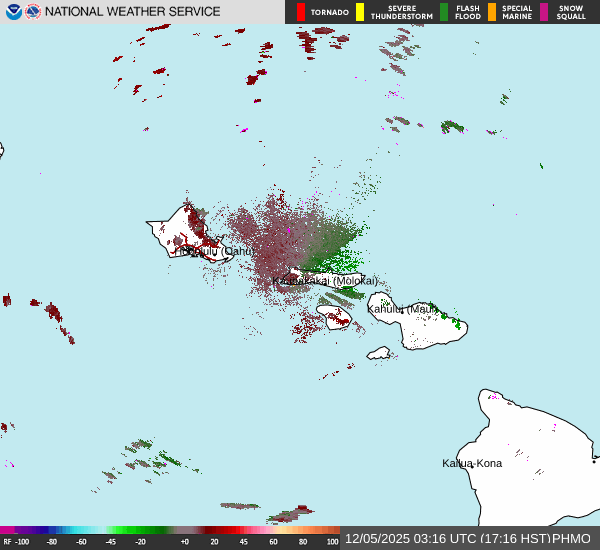Click the Flash Flood legend text
Viewport: 600px width, 550px height.
[468, 12]
